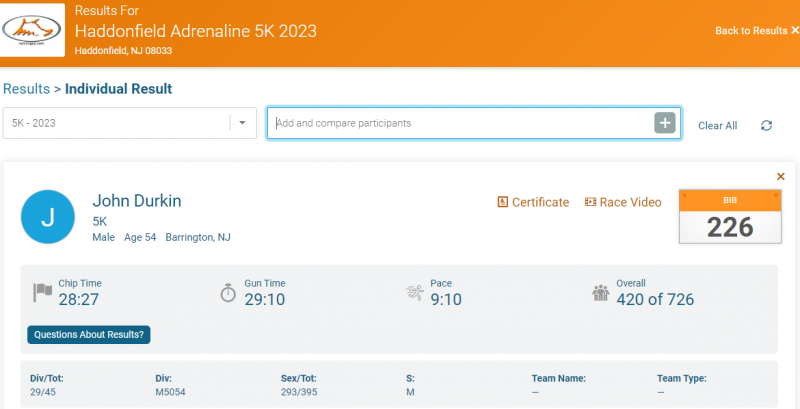Close the John Durkin result card
This screenshot has width=800, height=409.
[781, 176]
